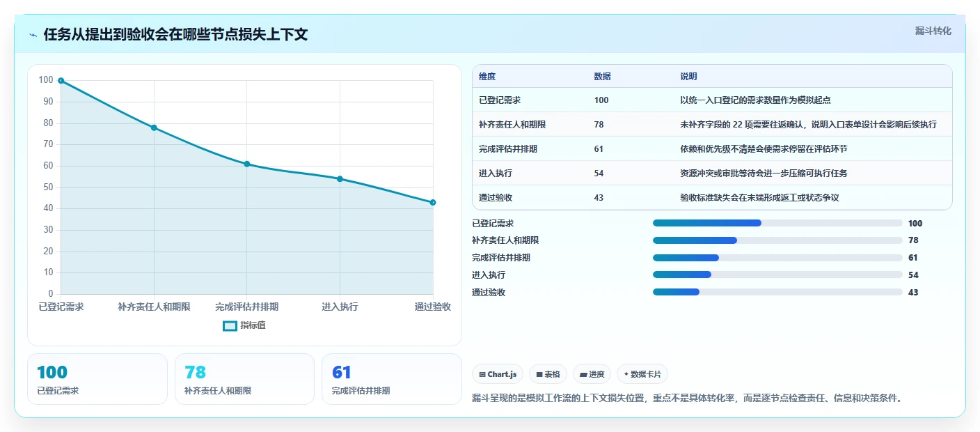Click the 61 完成评估并排期 summary card
This screenshot has width=980, height=432.
[x=392, y=379]
